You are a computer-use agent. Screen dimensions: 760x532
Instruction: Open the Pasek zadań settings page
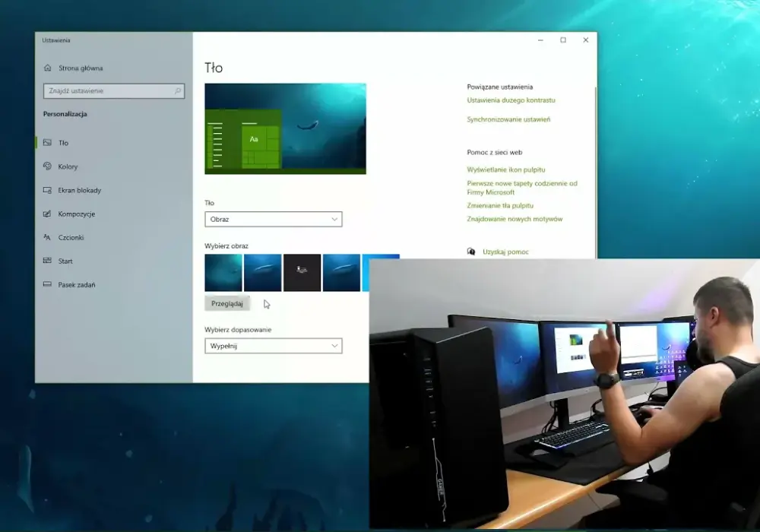[77, 285]
